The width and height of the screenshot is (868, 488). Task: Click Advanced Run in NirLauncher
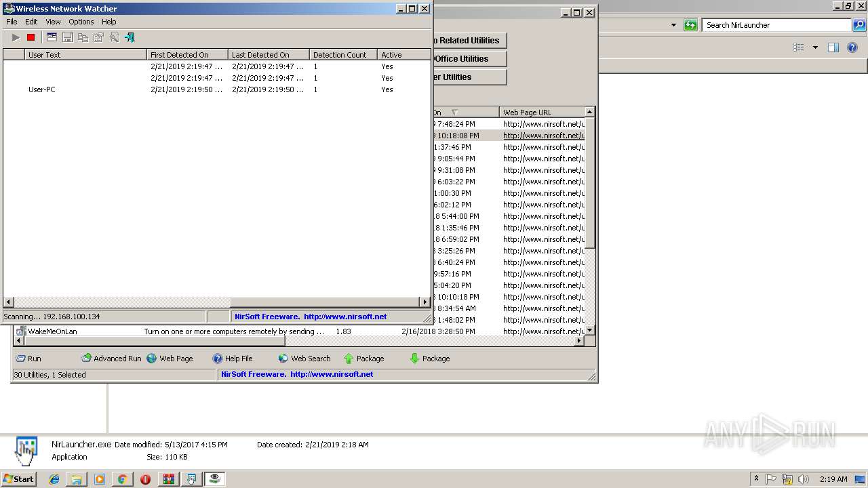point(111,359)
